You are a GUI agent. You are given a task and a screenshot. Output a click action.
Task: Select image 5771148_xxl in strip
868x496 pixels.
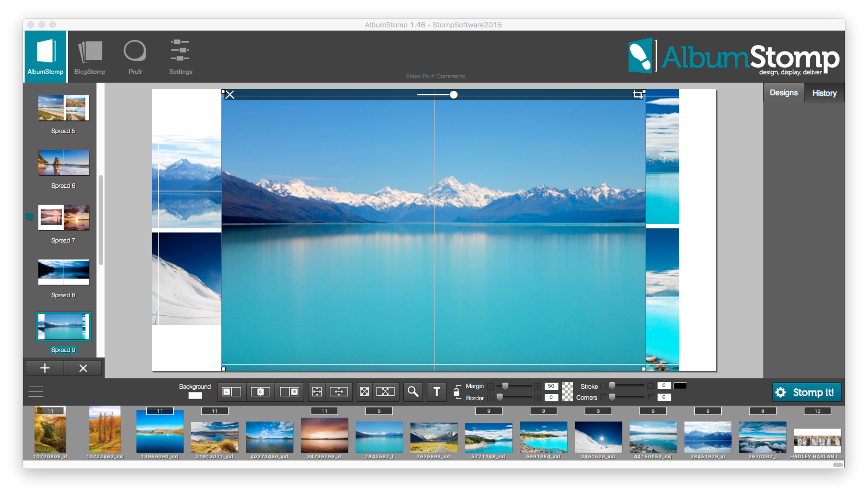click(489, 437)
